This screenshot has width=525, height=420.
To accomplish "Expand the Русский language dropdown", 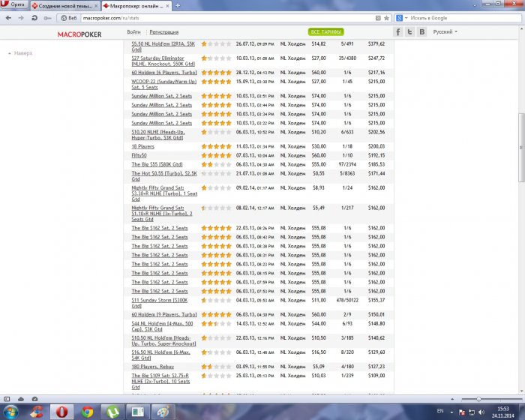I will pos(445,31).
